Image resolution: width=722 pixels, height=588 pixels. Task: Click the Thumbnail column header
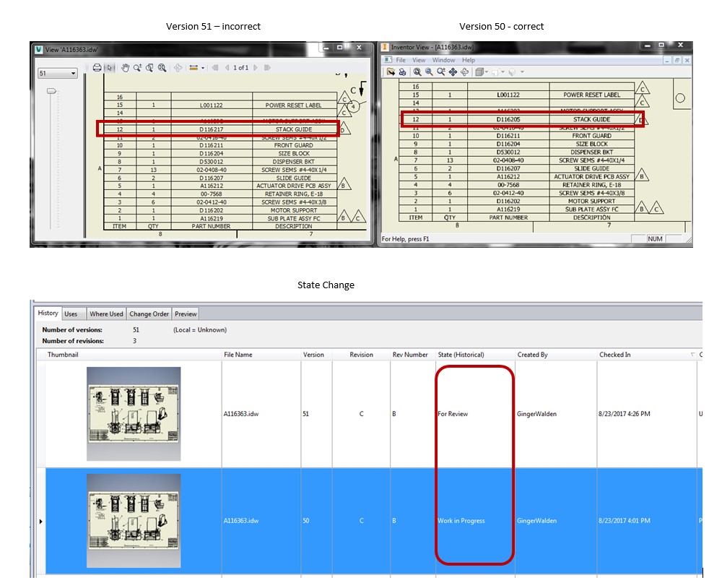pyautogui.click(x=134, y=355)
